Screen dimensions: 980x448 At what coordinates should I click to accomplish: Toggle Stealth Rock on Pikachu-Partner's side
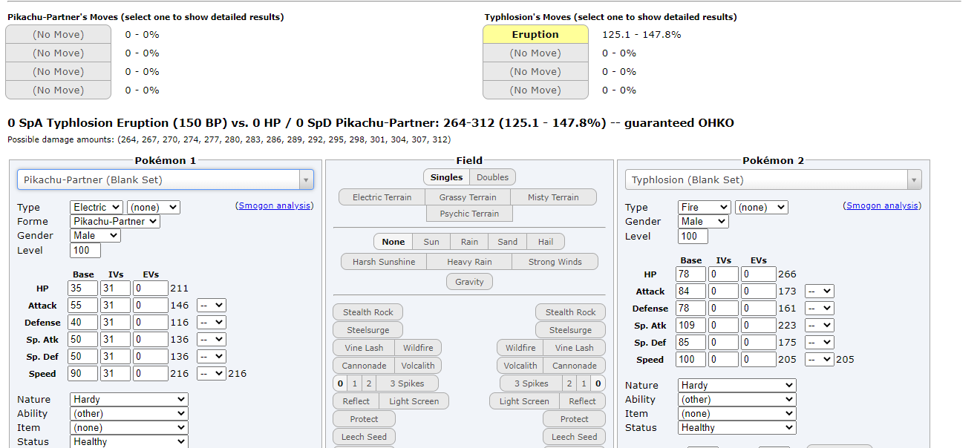(368, 312)
